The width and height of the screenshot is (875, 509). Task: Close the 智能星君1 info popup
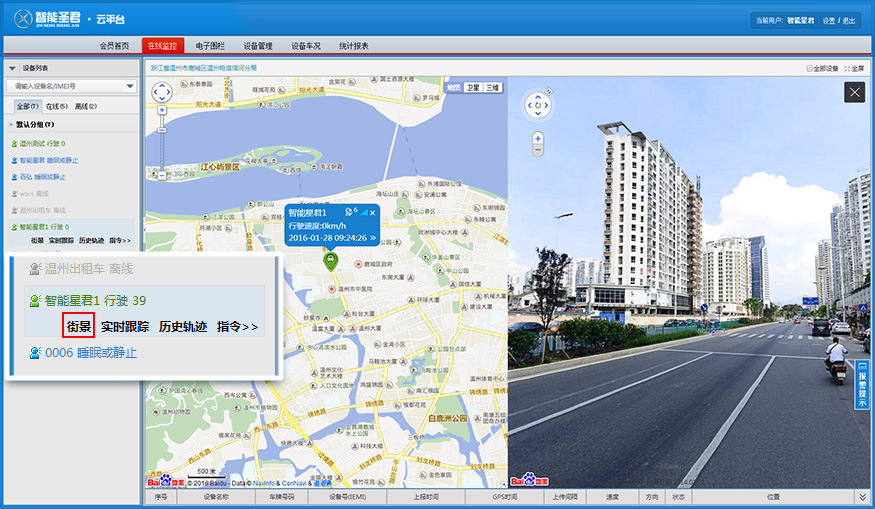tap(373, 212)
